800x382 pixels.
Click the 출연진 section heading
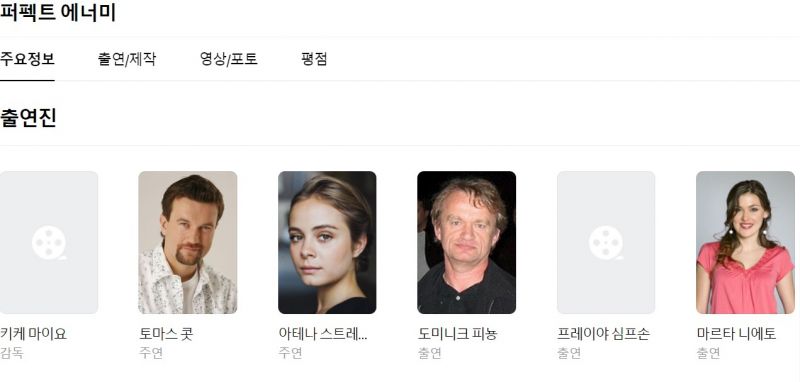tap(28, 118)
